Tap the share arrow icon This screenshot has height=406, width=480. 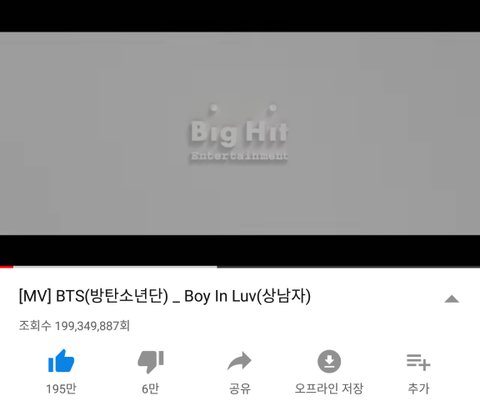point(239,361)
